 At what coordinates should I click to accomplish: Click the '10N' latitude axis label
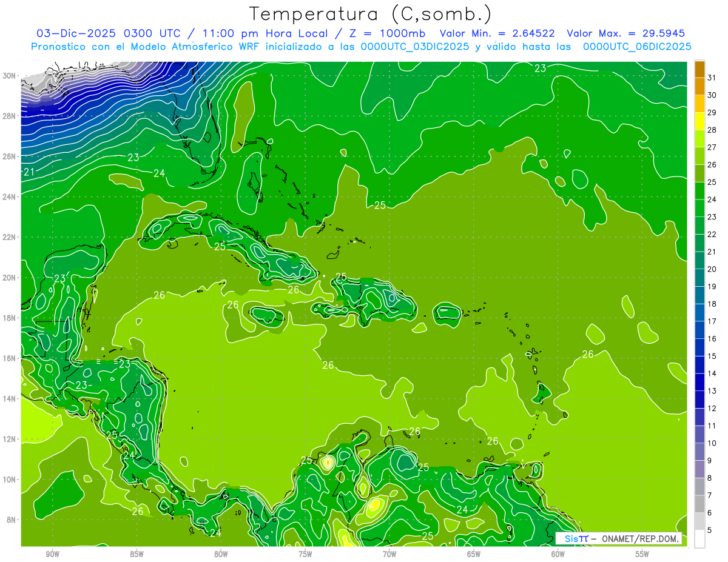[10, 479]
